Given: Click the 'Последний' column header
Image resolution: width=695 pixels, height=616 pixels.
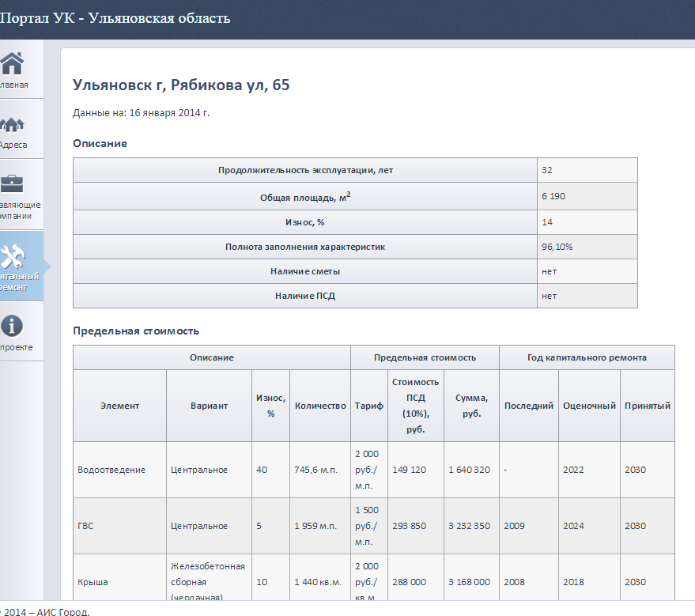Looking at the screenshot, I should click(529, 406).
